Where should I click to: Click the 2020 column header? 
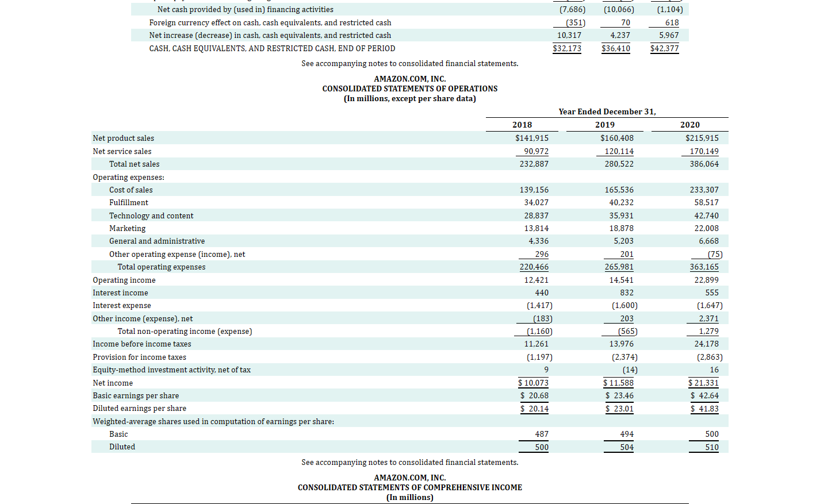(x=690, y=125)
